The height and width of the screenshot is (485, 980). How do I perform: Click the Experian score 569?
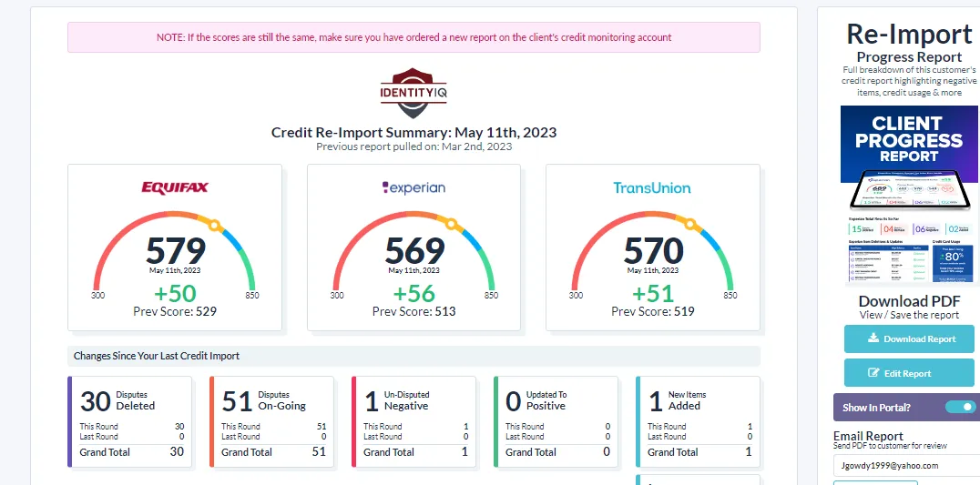pos(414,251)
